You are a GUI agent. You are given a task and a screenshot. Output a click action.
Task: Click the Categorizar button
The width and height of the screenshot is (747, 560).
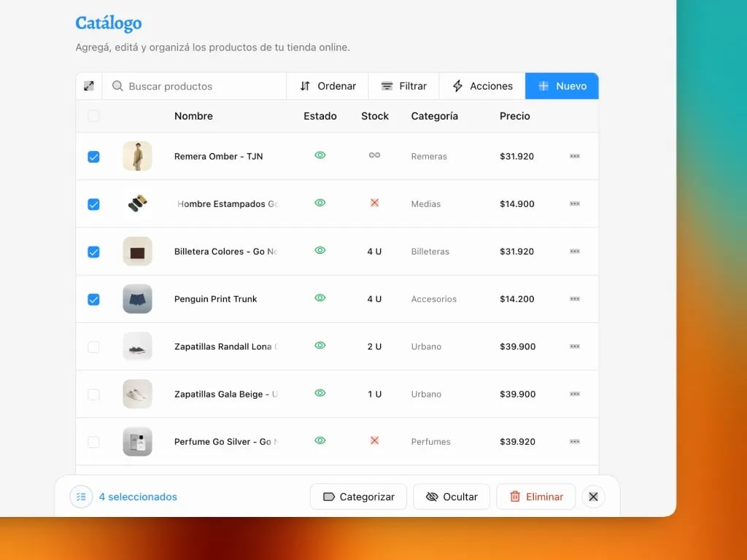tap(358, 497)
